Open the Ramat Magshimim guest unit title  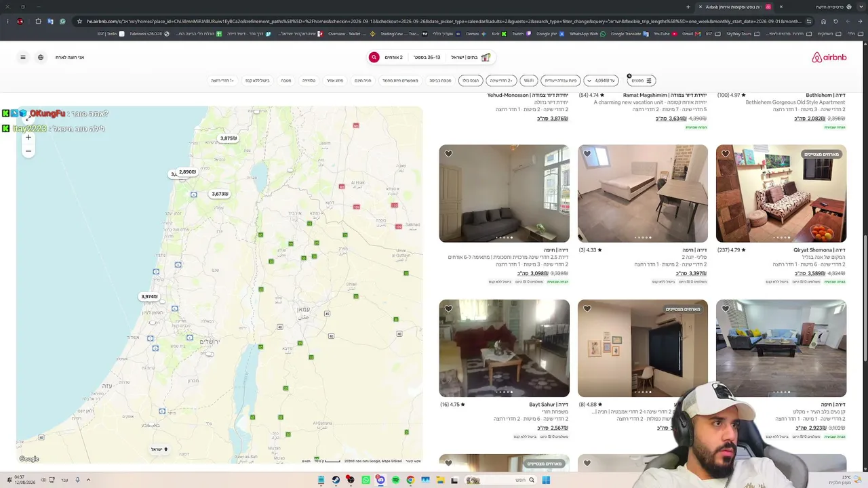click(665, 96)
